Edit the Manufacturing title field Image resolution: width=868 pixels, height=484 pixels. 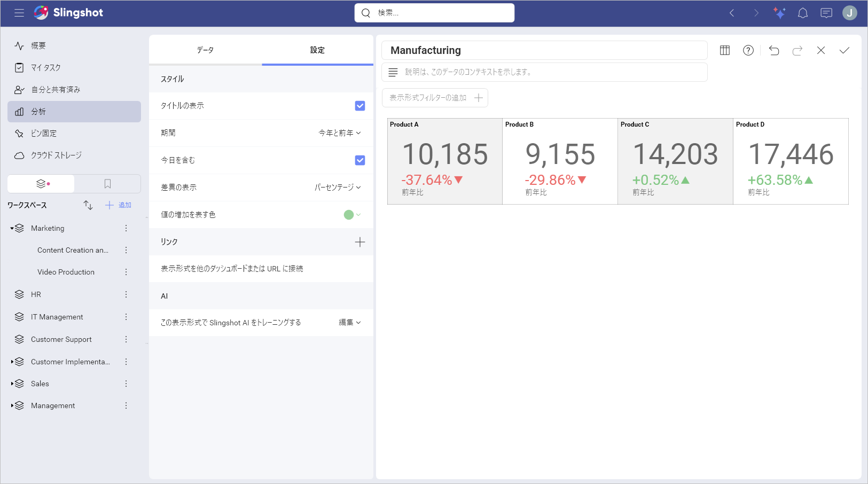[x=544, y=50]
